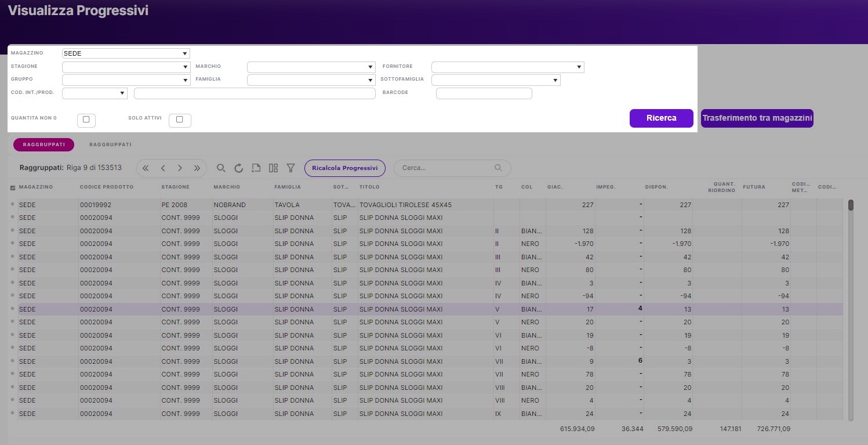Viewport: 868px width, 445px height.
Task: Enable the Quantita non 0 checkbox
Action: click(86, 120)
